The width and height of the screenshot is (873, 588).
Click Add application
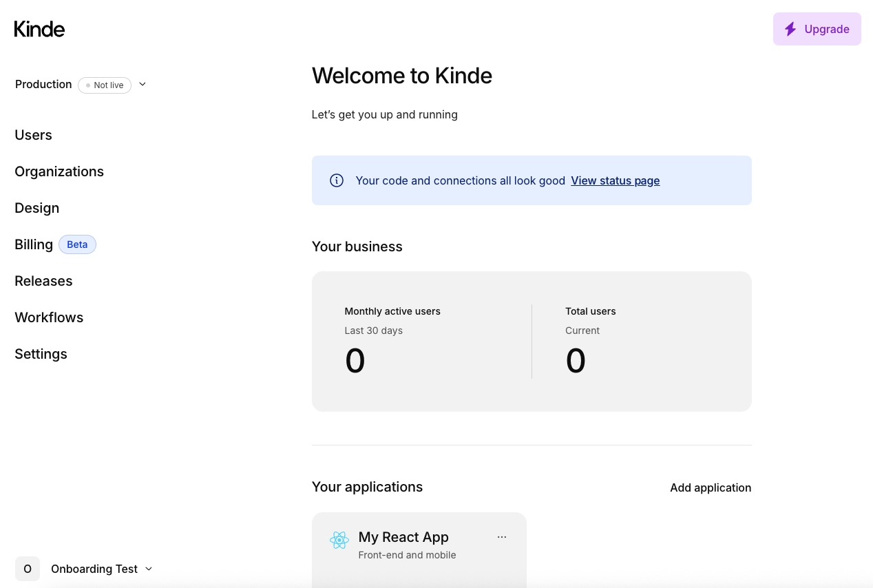pos(711,487)
